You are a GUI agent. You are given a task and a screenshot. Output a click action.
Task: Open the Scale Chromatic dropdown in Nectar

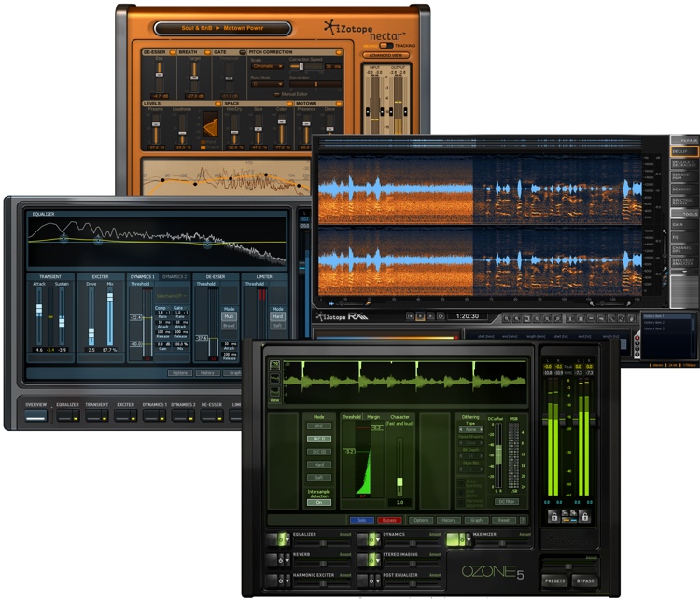(267, 66)
